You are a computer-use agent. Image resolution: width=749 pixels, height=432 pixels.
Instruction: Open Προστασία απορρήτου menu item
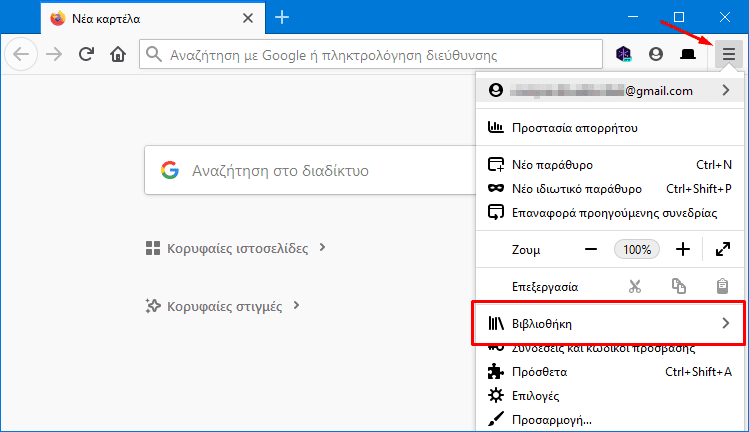(610, 128)
